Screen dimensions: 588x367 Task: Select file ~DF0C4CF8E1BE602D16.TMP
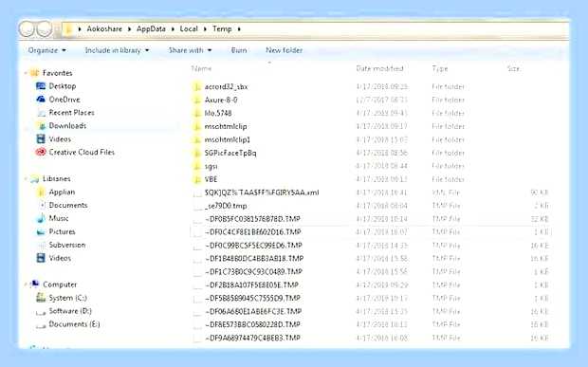click(253, 232)
